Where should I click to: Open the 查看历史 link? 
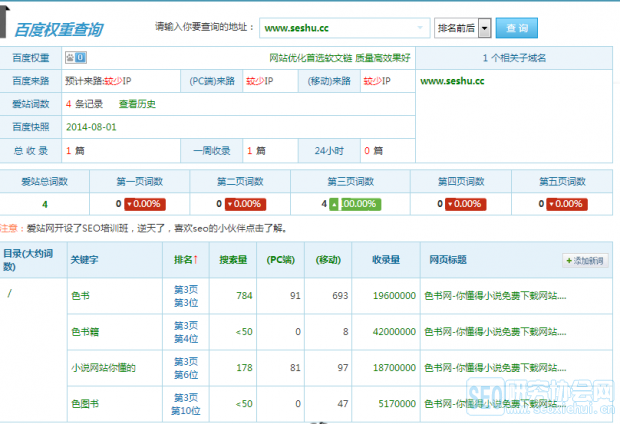click(x=137, y=104)
